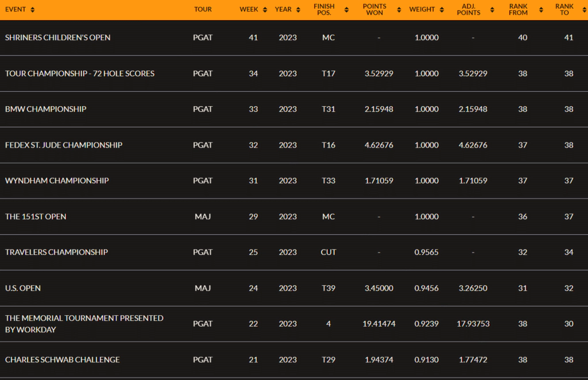Select adjusted points value 3.26250
Image resolution: width=588 pixels, height=380 pixels.
(x=473, y=288)
